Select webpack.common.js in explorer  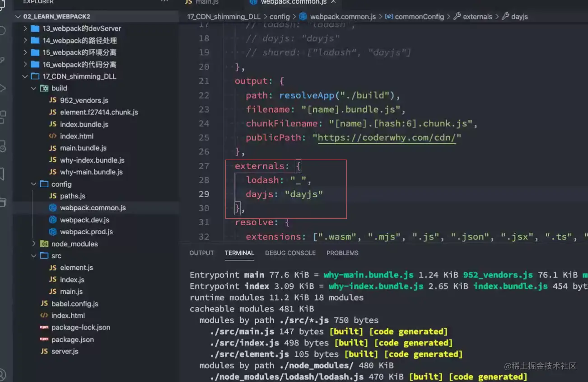[93, 208]
